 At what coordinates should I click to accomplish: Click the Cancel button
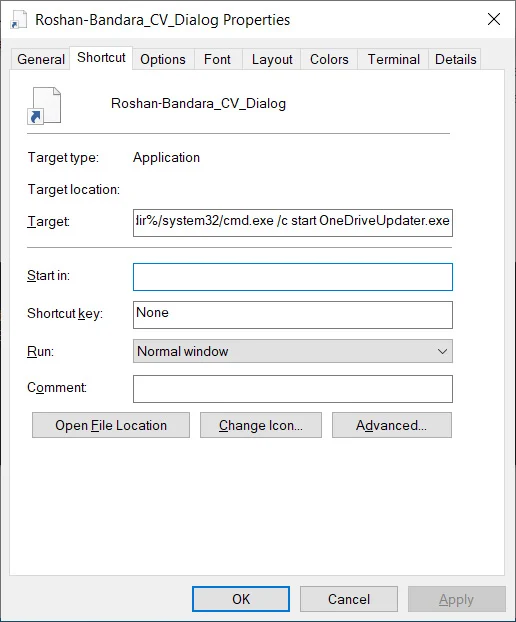(349, 599)
